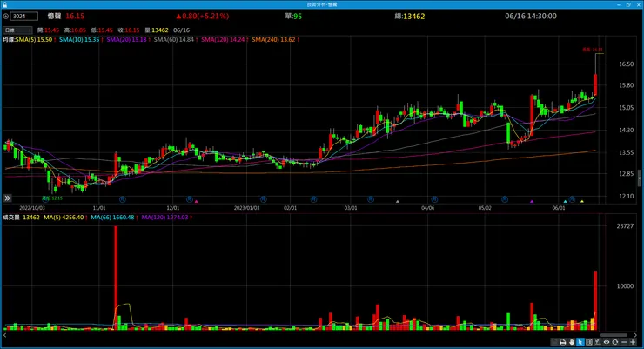This screenshot has width=644, height=349.
Task: Click the magenta triangle event marker
Action: (197, 202)
